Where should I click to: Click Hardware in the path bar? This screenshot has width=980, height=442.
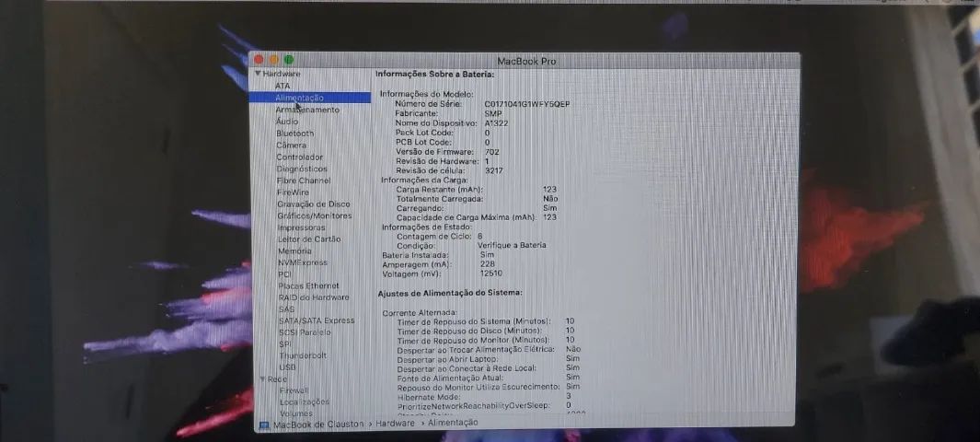395,424
